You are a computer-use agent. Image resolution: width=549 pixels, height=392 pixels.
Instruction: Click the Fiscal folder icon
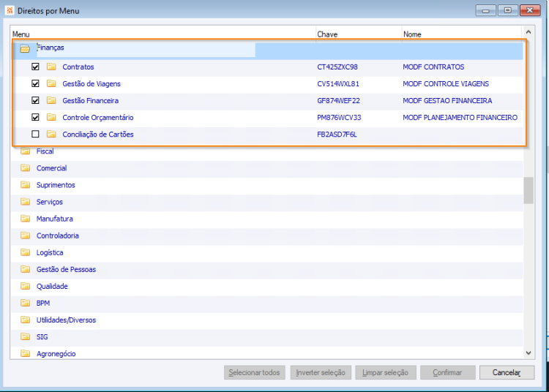pyautogui.click(x=25, y=151)
